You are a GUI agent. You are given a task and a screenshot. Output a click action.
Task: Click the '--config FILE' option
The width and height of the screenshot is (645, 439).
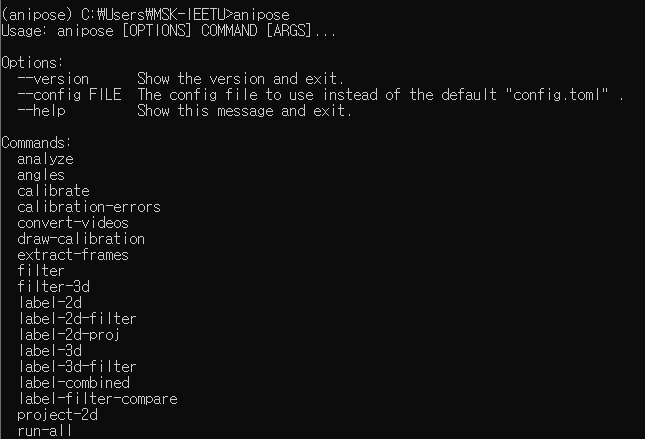click(69, 94)
